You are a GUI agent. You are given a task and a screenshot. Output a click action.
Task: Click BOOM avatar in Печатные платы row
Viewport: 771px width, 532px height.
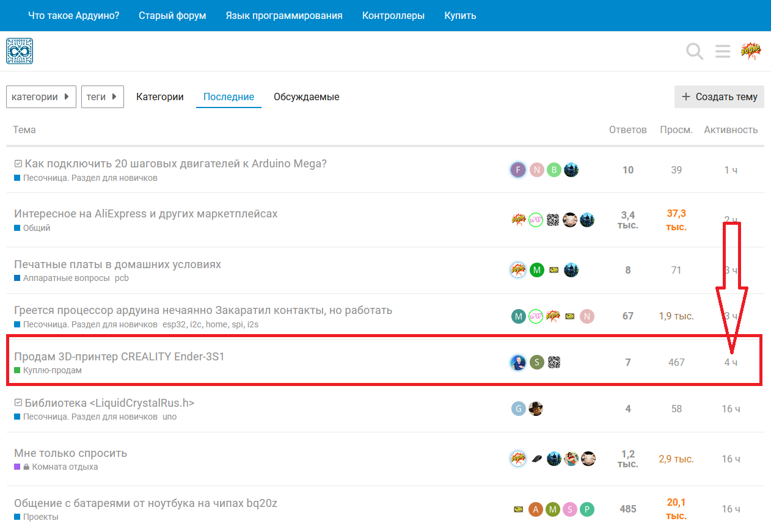(518, 270)
